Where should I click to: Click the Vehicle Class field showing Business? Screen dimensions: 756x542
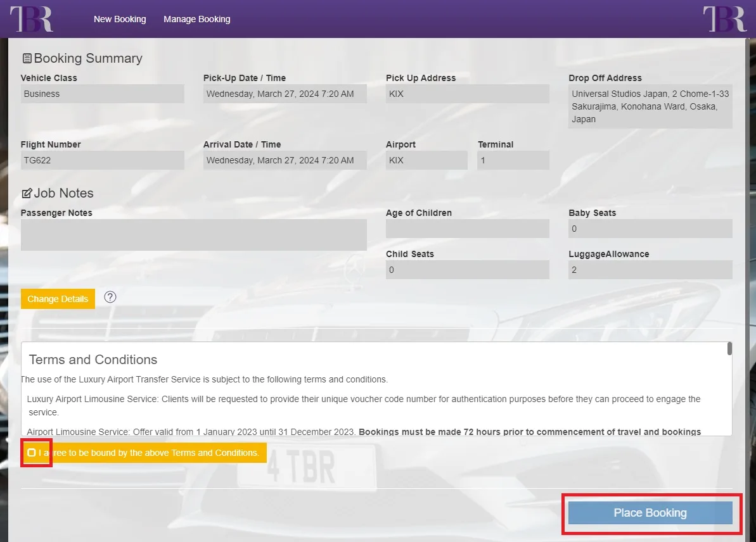point(102,94)
